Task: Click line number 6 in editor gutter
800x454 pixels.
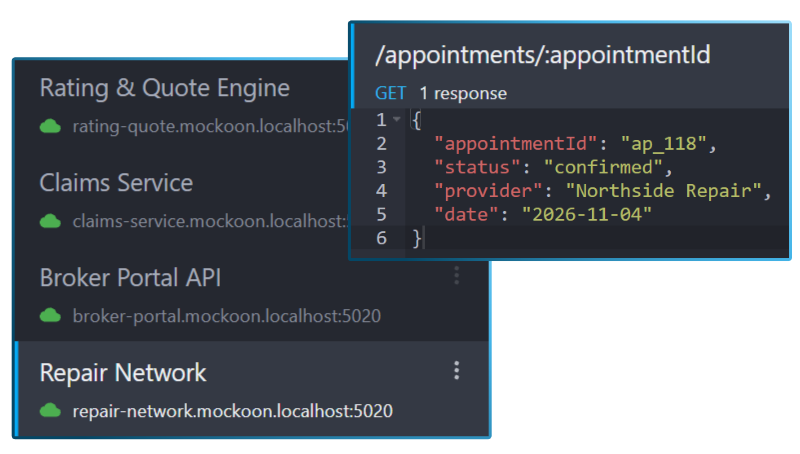Action: [382, 238]
